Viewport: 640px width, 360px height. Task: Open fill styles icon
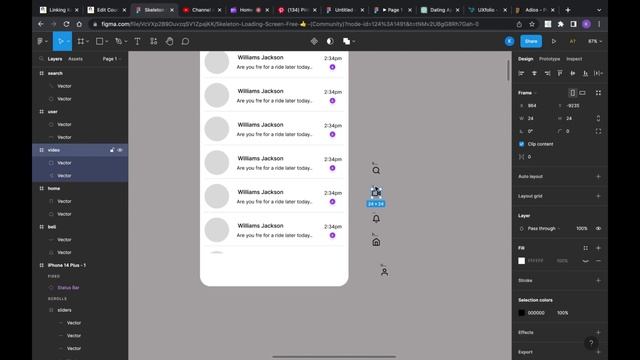(x=586, y=248)
